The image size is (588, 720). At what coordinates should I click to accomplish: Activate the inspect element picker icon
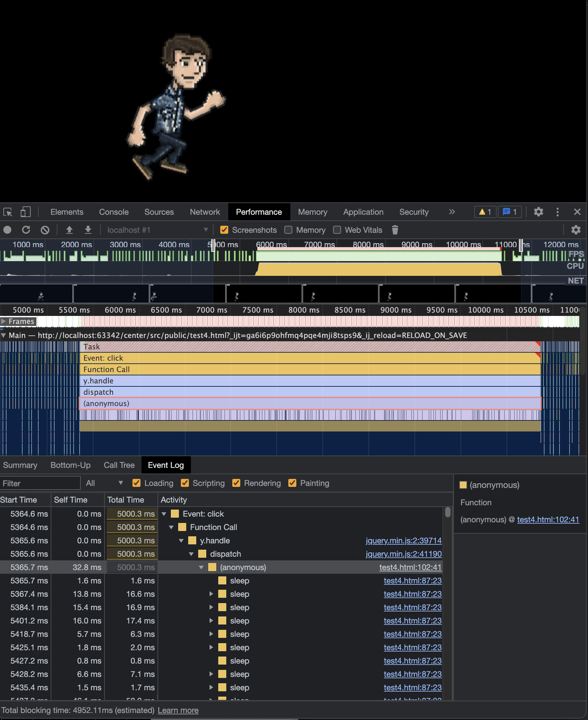8,212
